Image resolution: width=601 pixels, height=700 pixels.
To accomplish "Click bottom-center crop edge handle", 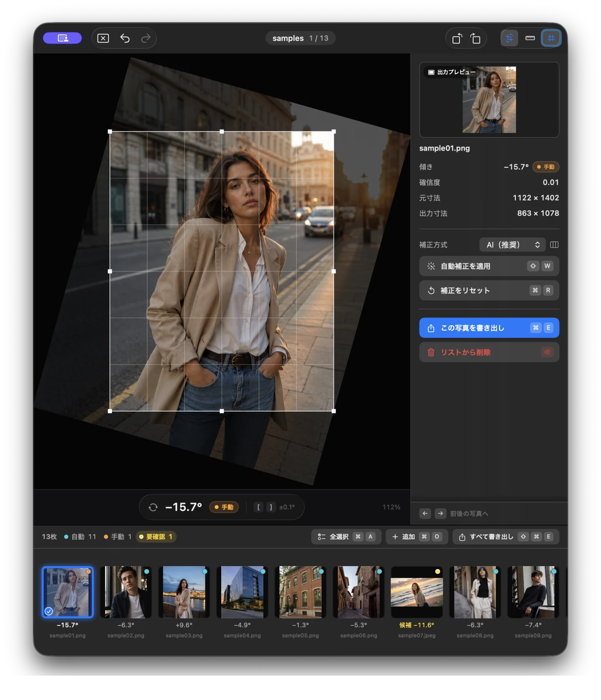I will (x=222, y=411).
